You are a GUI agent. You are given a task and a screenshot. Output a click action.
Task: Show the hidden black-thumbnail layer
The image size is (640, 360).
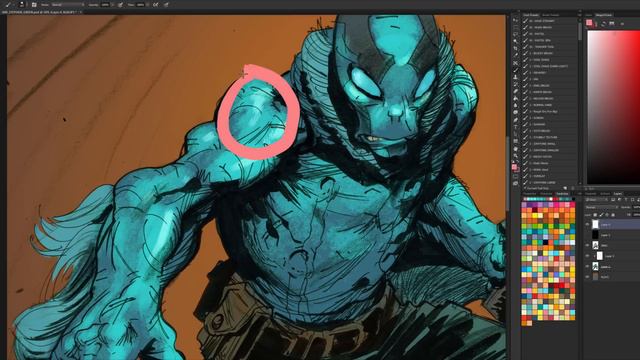coord(588,235)
